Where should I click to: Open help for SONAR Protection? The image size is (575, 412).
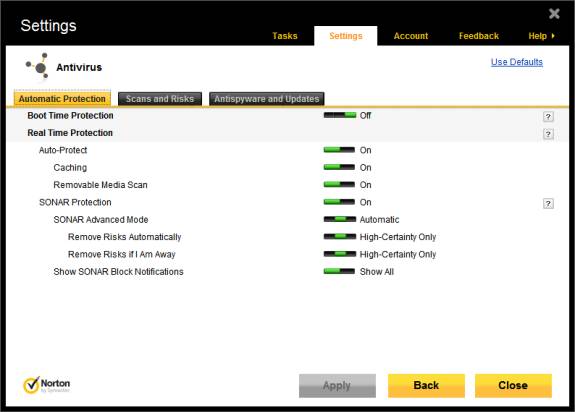tap(548, 203)
